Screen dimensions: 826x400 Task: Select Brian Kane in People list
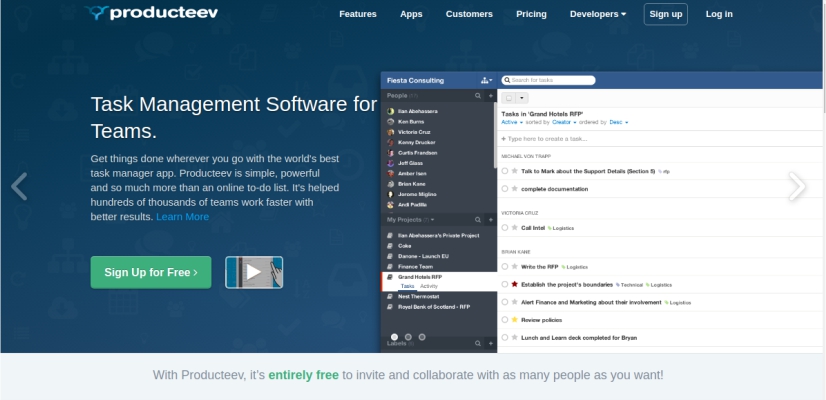(412, 184)
